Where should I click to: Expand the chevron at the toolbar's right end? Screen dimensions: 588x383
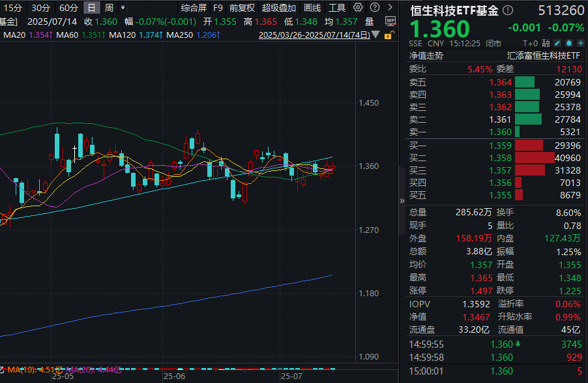pyautogui.click(x=390, y=7)
